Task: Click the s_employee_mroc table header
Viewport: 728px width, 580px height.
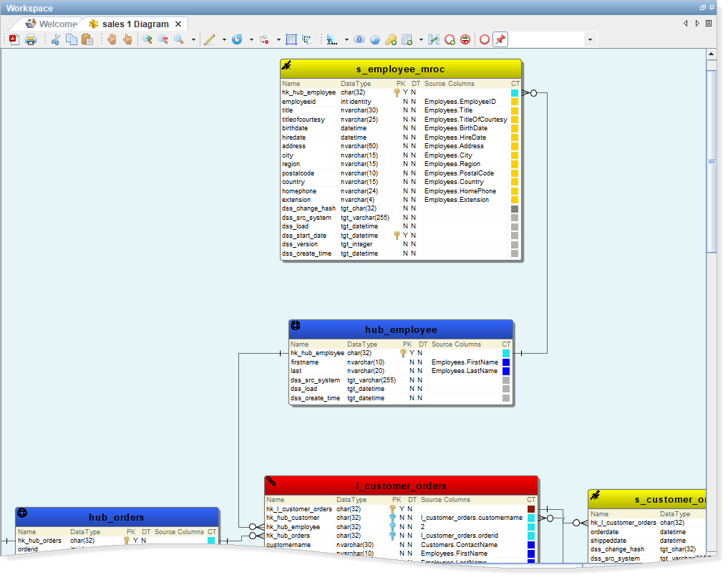Action: (401, 69)
